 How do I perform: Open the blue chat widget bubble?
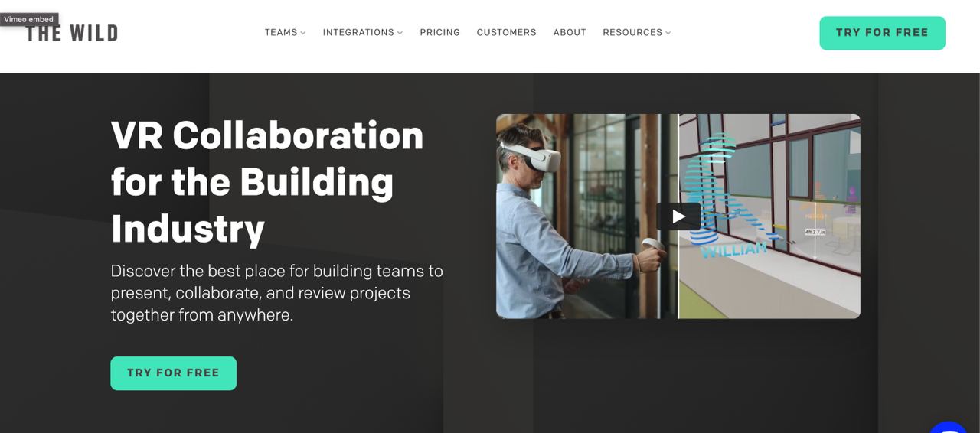(949, 427)
